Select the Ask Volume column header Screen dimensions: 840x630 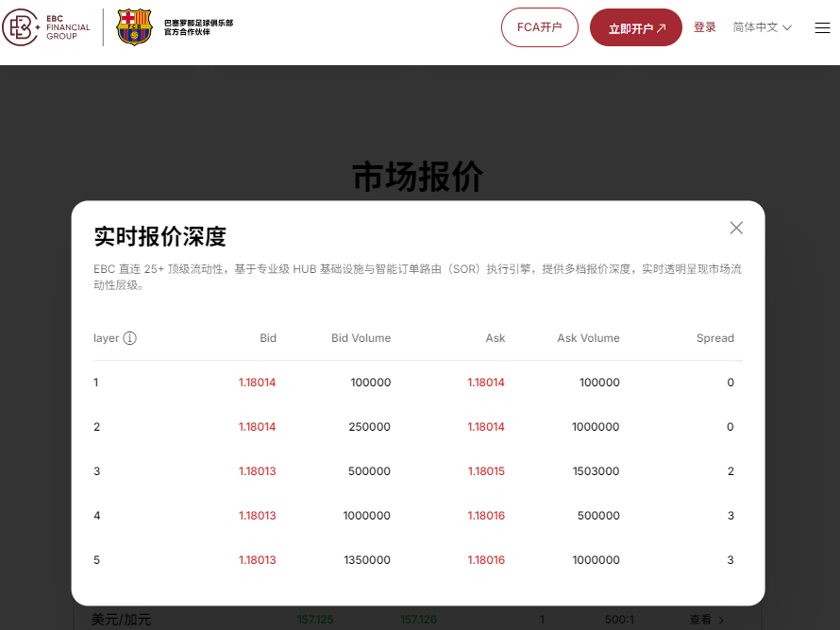click(588, 338)
